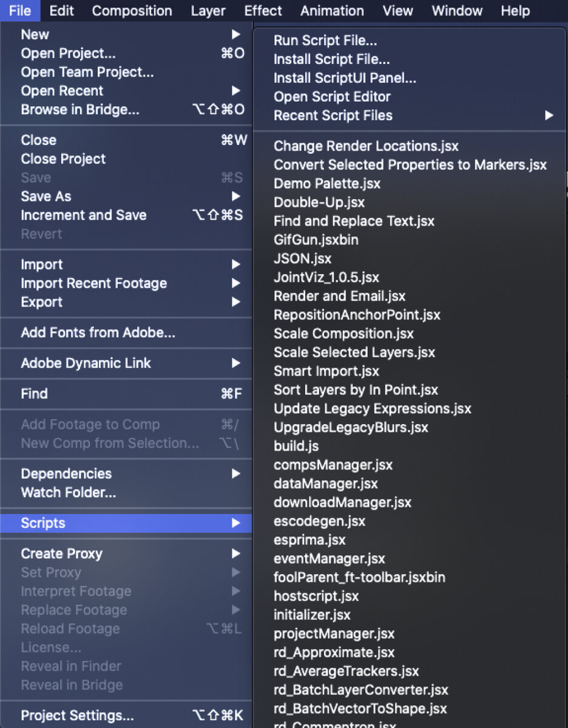Open the Edit menu
Screen dimensions: 568x728
(x=61, y=11)
